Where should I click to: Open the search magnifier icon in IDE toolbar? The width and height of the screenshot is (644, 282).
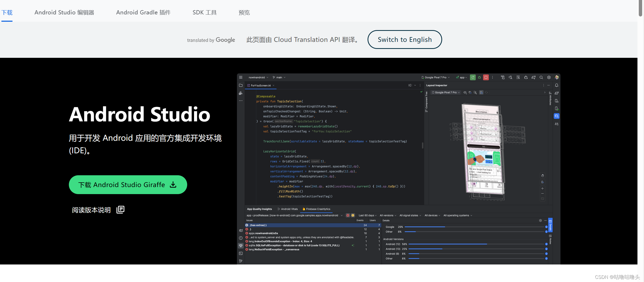coord(541,77)
